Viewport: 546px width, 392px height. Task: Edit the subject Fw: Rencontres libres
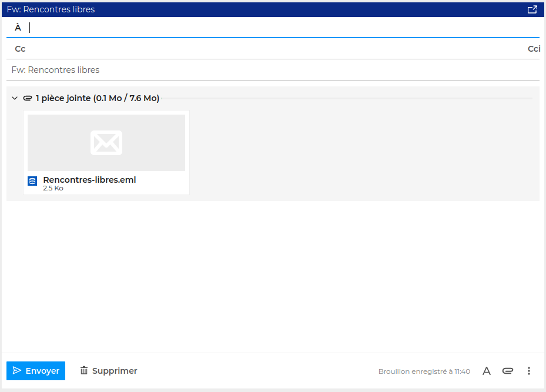pyautogui.click(x=273, y=70)
